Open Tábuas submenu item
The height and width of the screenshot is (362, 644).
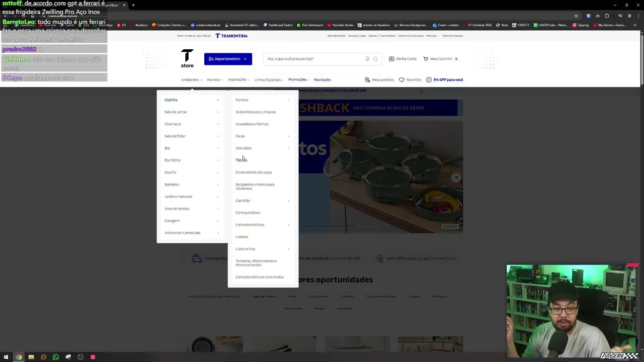pos(242,160)
